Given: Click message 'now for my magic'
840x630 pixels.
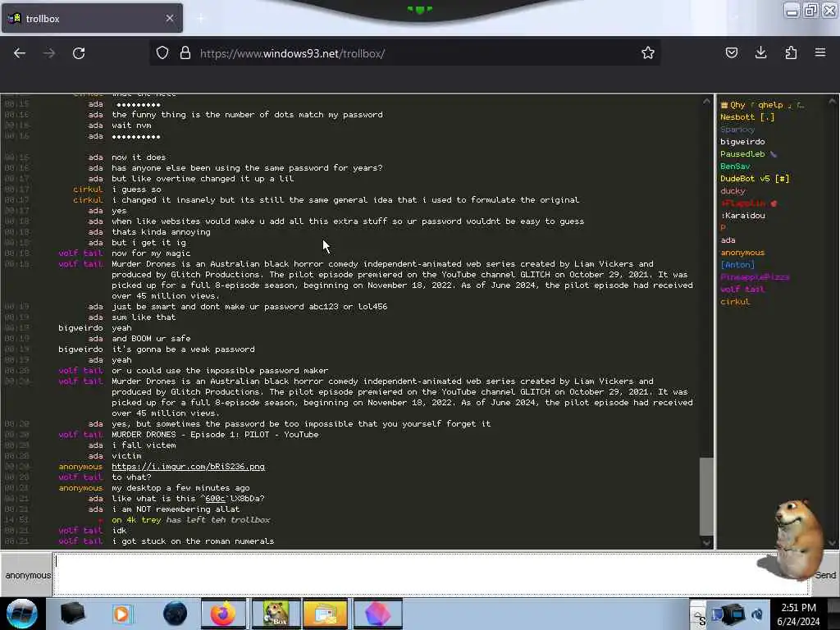Looking at the screenshot, I should pos(151,253).
